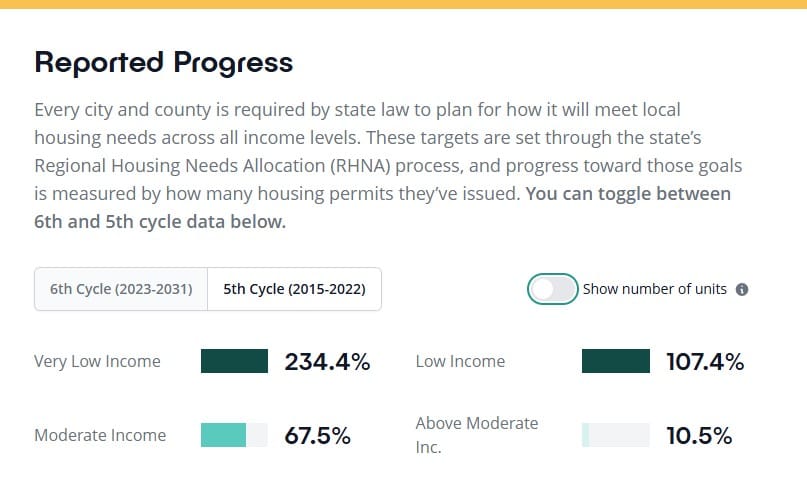Click the Low Income label
The width and height of the screenshot is (807, 487).
[460, 361]
